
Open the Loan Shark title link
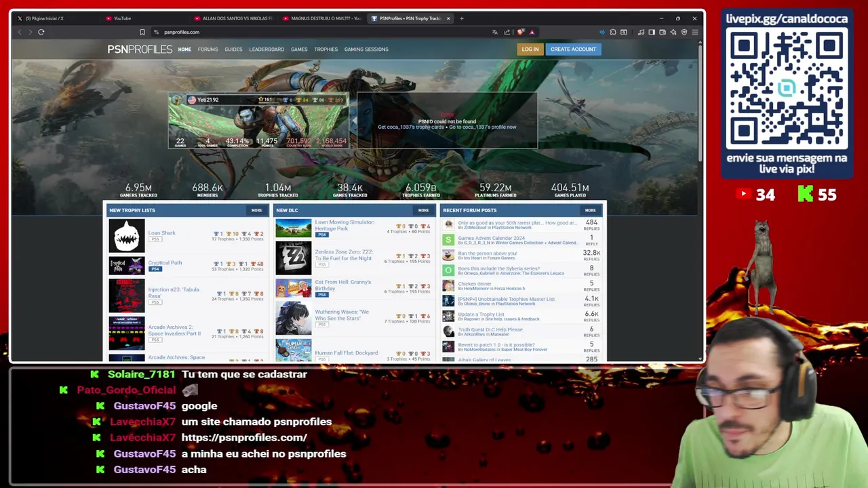pos(162,232)
